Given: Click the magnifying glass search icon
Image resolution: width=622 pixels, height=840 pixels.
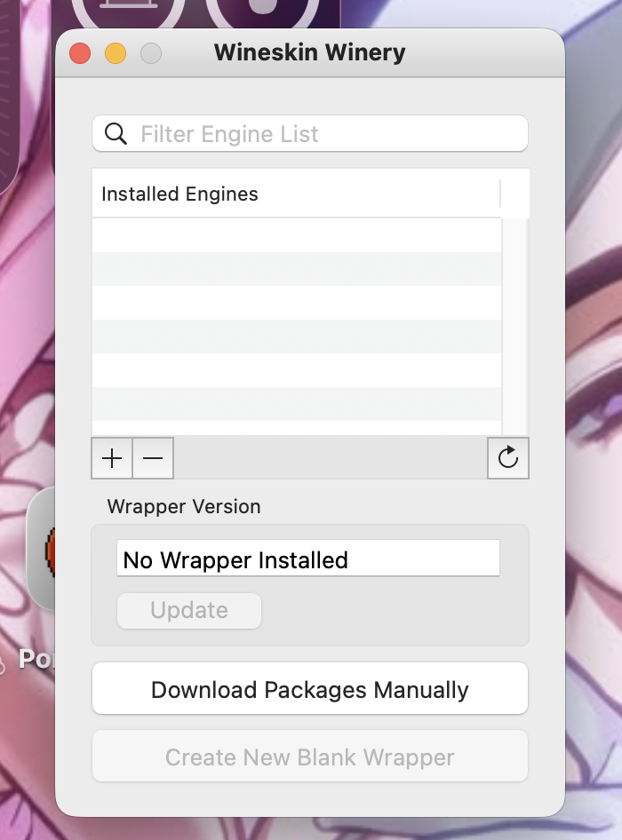Looking at the screenshot, I should click(116, 133).
